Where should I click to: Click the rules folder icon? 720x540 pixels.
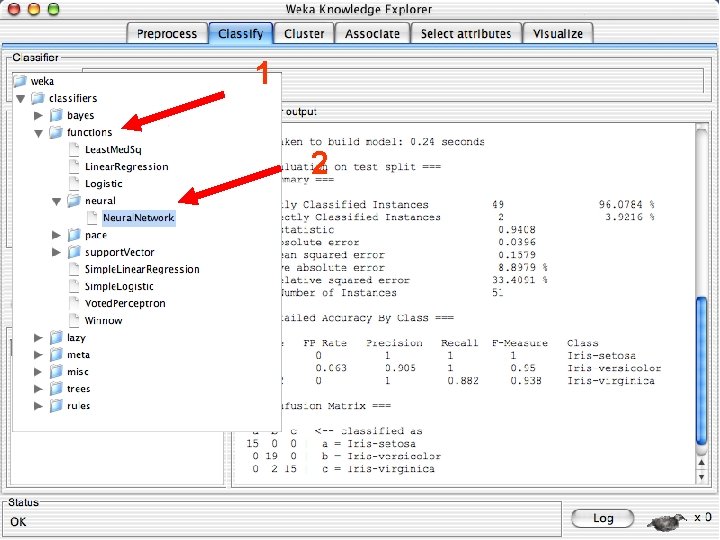[56, 405]
